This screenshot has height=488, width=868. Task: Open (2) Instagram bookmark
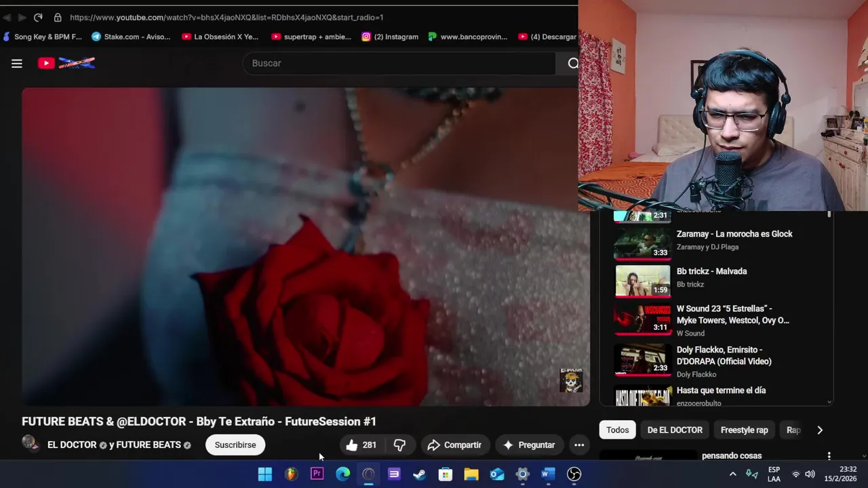coord(390,37)
